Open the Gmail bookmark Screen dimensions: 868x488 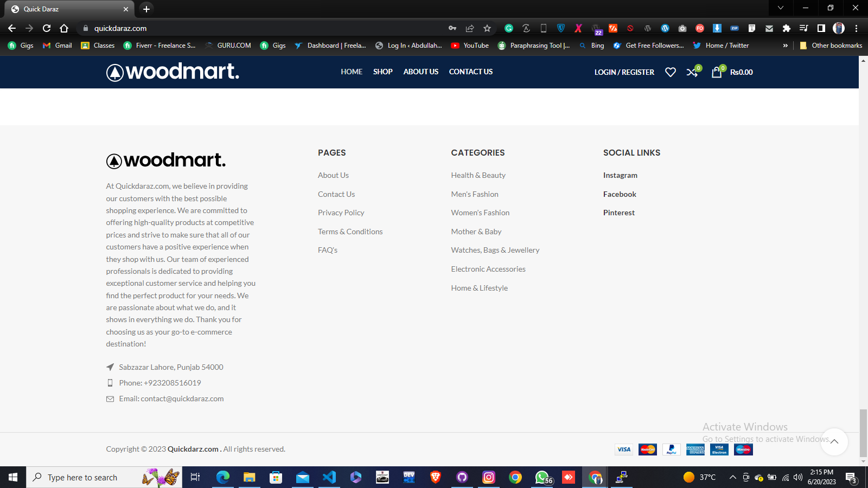coord(57,46)
